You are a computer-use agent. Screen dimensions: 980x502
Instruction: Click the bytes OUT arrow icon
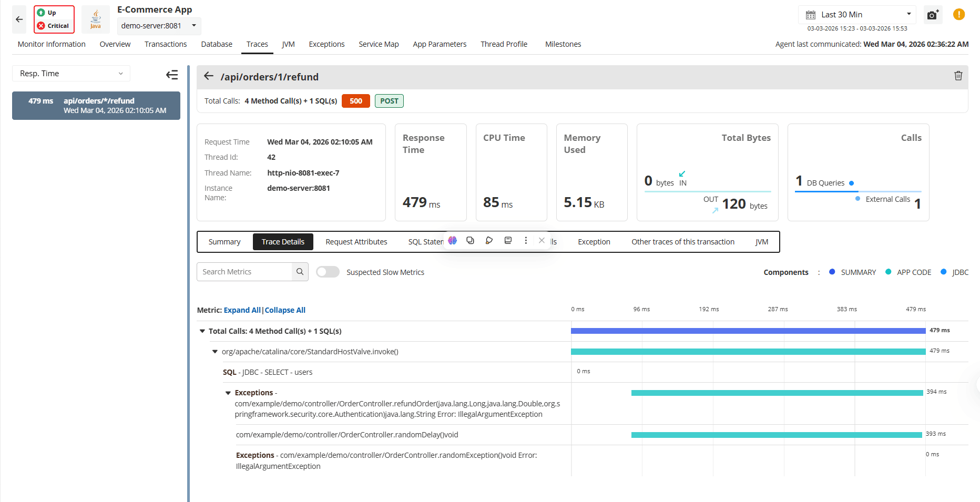(715, 210)
